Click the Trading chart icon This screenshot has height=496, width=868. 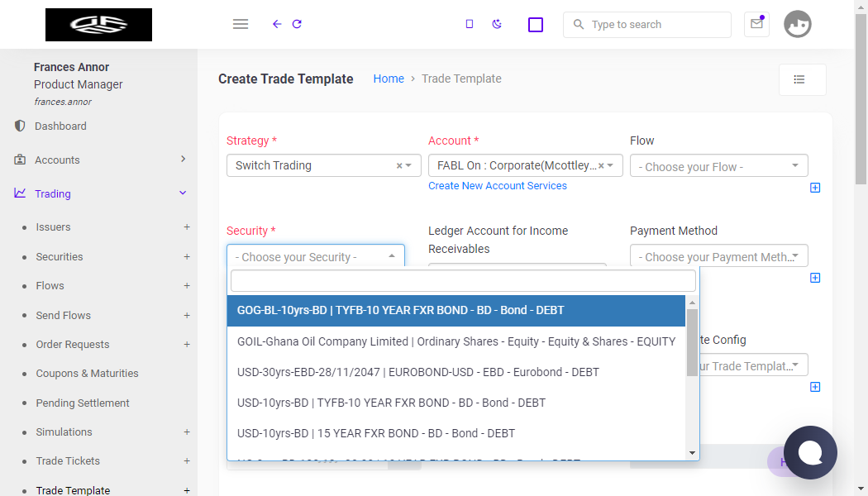[x=20, y=193]
